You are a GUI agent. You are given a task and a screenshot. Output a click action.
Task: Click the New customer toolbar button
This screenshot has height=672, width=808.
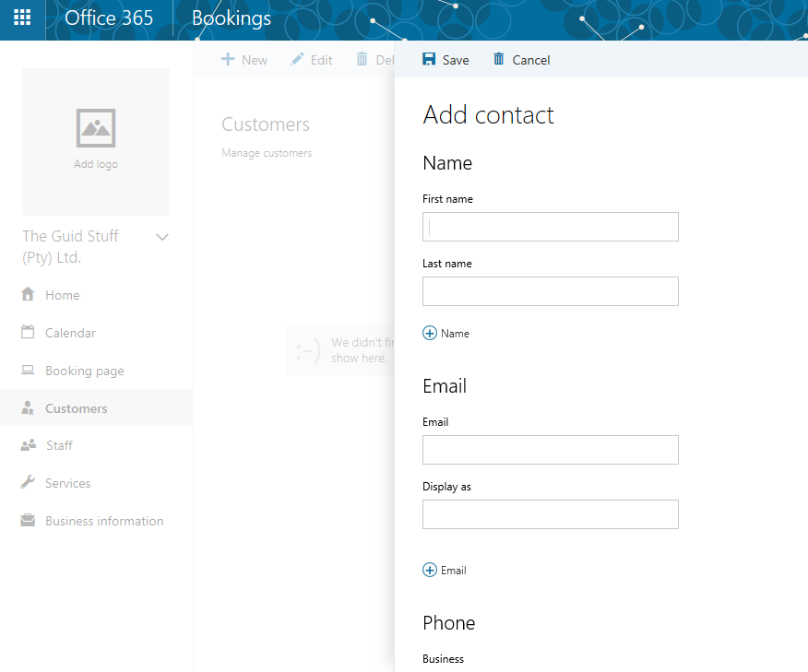(x=244, y=60)
